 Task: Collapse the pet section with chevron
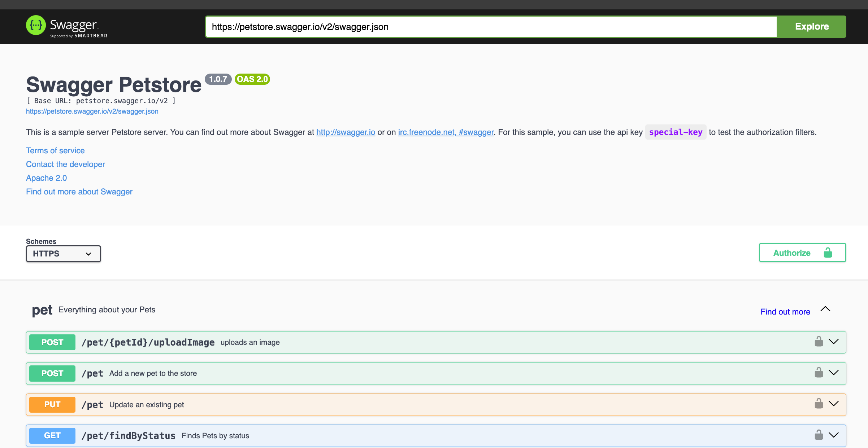(825, 309)
